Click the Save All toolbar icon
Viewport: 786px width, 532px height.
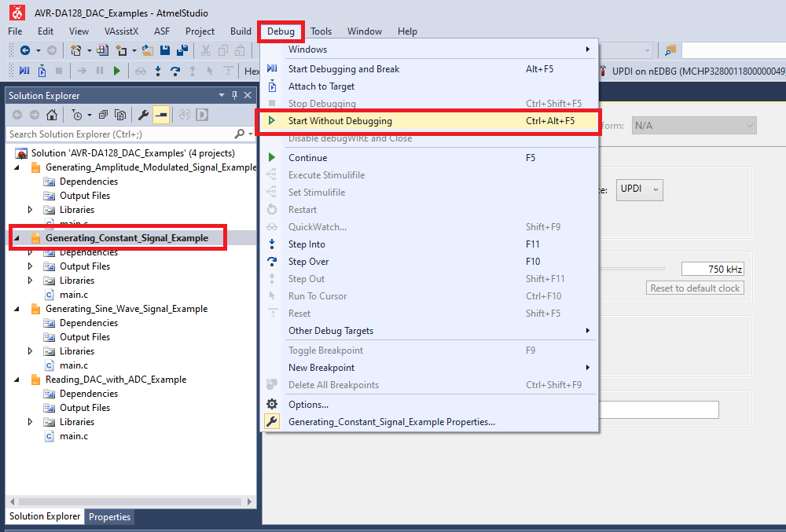click(182, 50)
